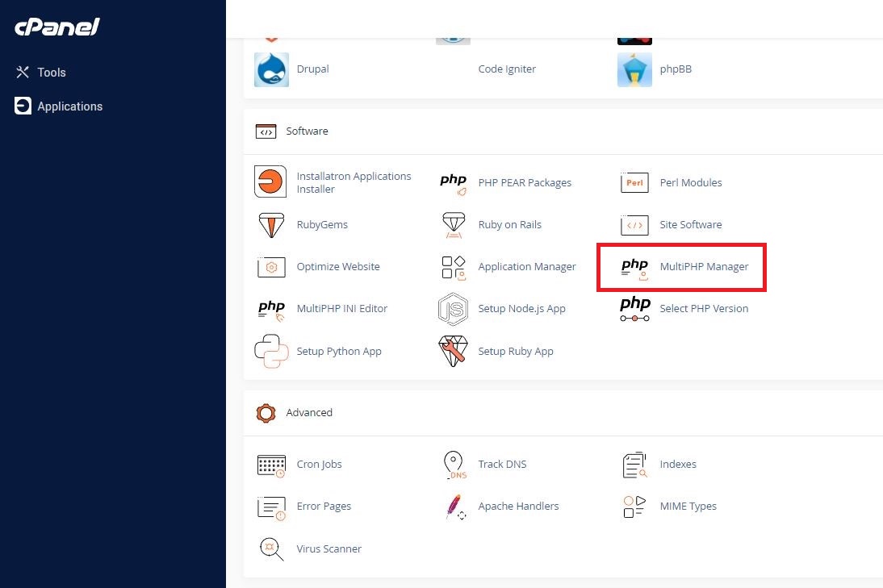The image size is (883, 588).
Task: Click the Cron Jobs icon
Action: pos(271,465)
